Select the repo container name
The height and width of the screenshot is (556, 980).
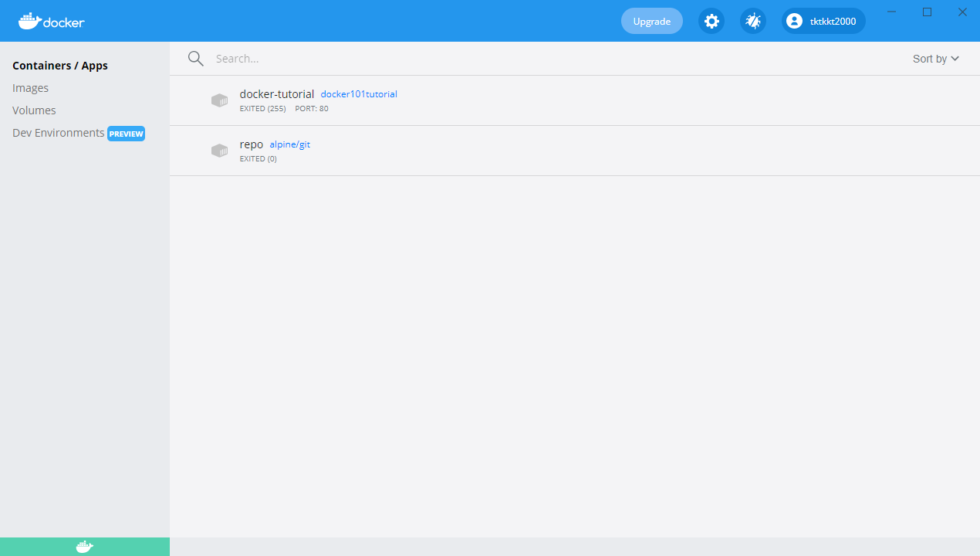coord(252,144)
